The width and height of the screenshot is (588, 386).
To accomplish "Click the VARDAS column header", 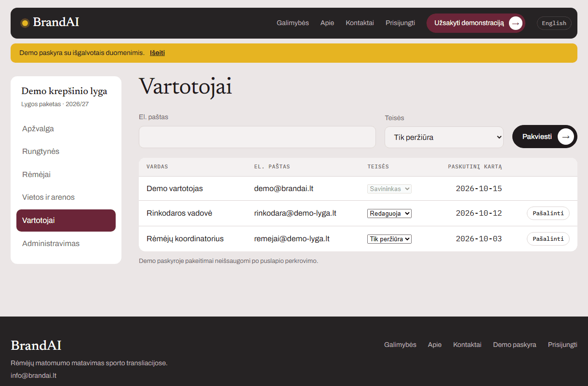I will 157,166.
